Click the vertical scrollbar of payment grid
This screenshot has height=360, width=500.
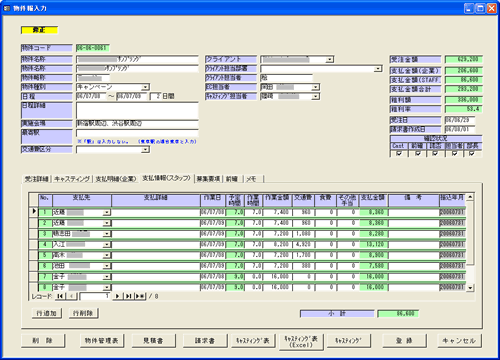point(470,242)
